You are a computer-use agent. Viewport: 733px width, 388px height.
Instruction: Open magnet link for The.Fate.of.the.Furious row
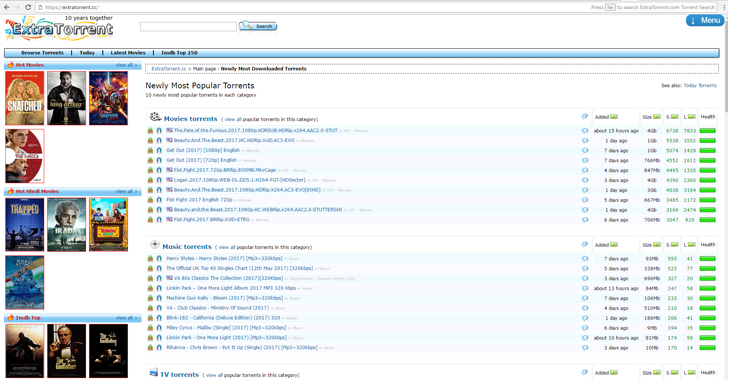click(x=159, y=131)
